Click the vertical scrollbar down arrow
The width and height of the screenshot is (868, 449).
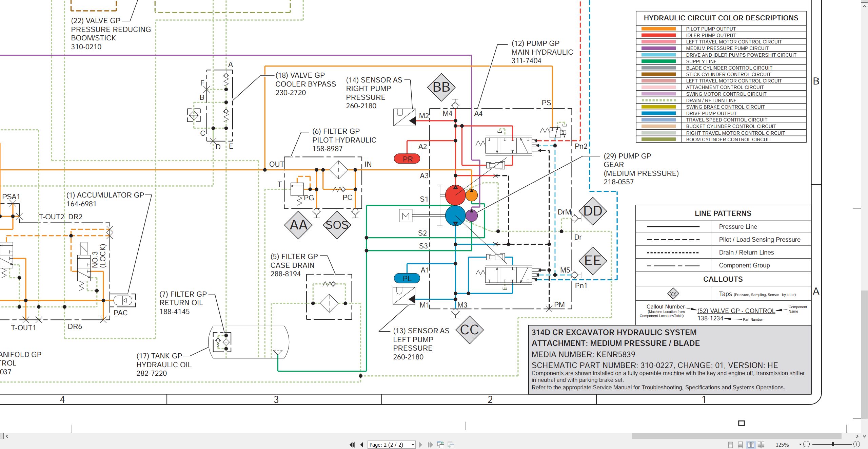click(x=864, y=436)
